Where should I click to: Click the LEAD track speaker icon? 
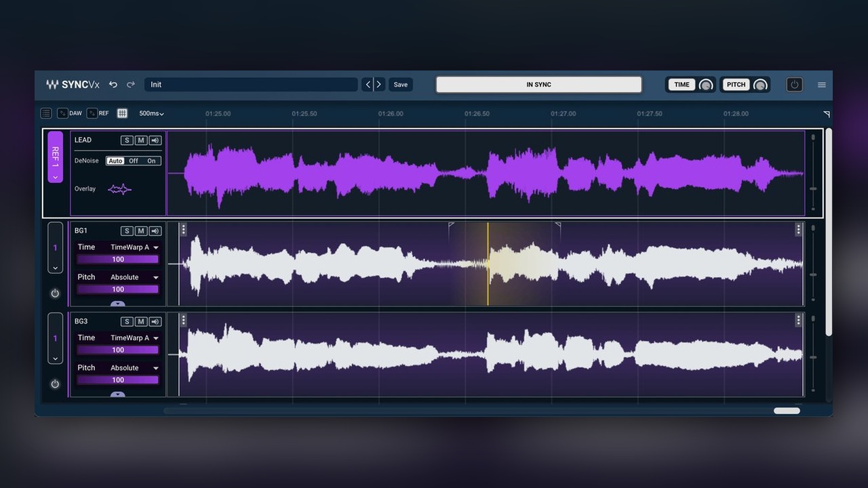[x=155, y=140]
